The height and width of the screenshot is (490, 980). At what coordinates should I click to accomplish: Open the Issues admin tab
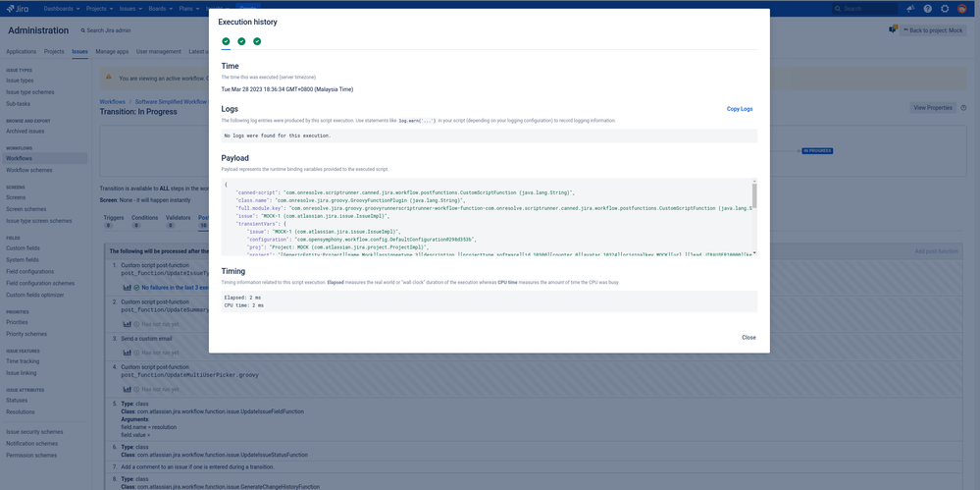80,51
